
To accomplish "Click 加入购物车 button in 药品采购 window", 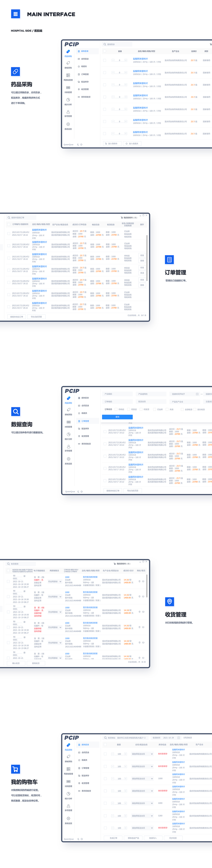I will 112,143.
